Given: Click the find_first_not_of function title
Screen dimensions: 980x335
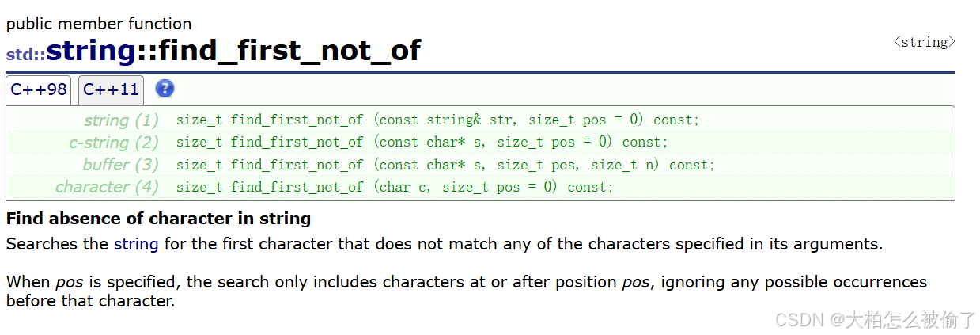Looking at the screenshot, I should (290, 51).
